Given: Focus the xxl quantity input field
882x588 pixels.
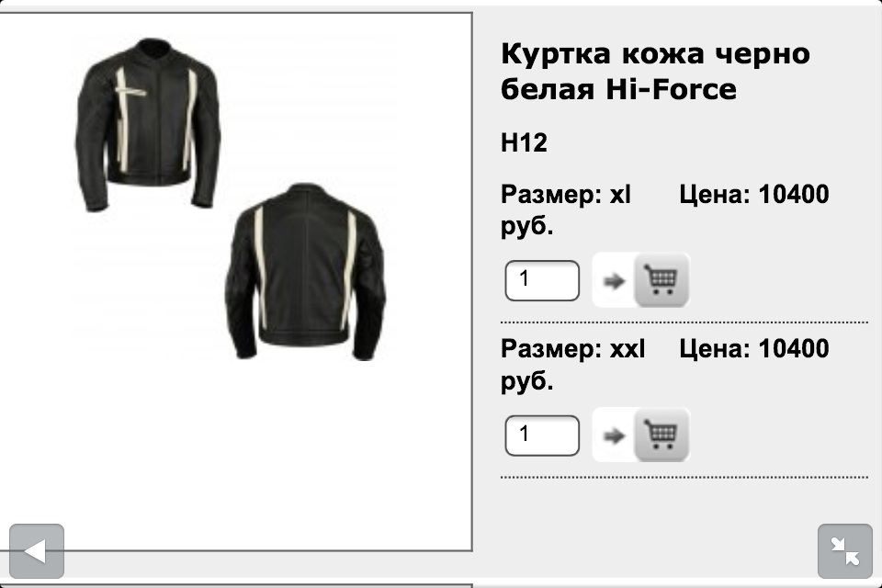Looking at the screenshot, I should pyautogui.click(x=542, y=435).
